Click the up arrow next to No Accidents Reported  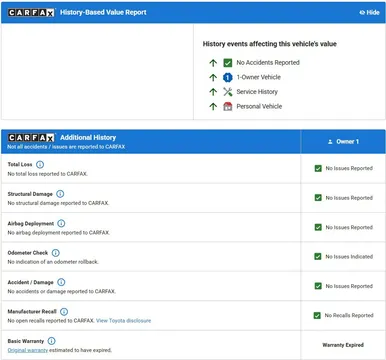point(213,63)
